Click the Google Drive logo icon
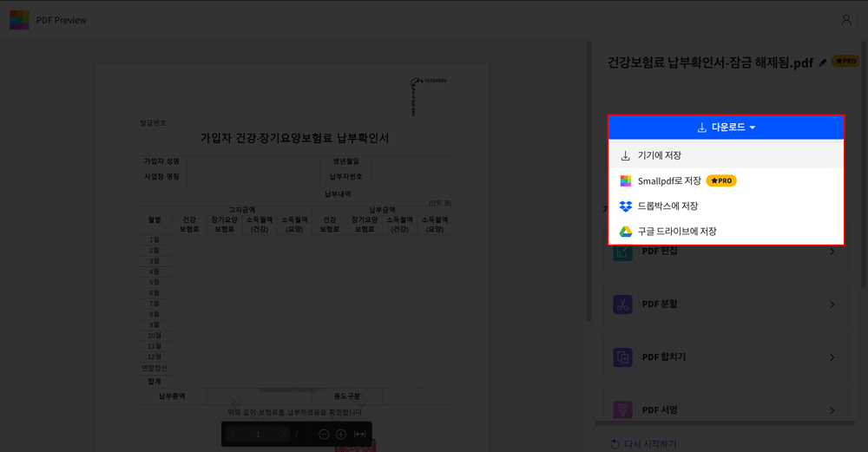The height and width of the screenshot is (452, 868). [x=626, y=232]
